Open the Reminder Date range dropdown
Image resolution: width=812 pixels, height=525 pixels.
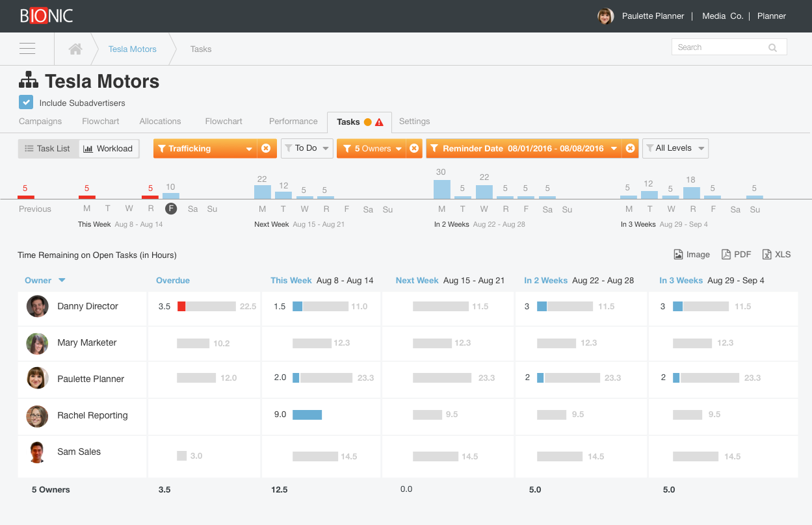point(523,149)
